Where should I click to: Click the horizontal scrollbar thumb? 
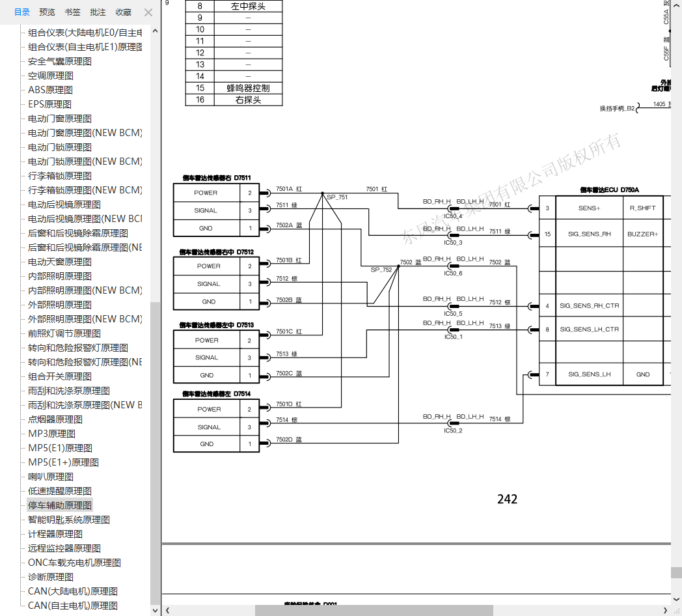[x=374, y=610]
